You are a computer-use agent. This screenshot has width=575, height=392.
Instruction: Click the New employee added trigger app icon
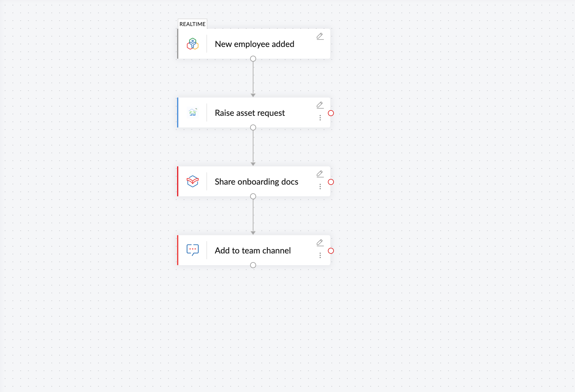193,44
